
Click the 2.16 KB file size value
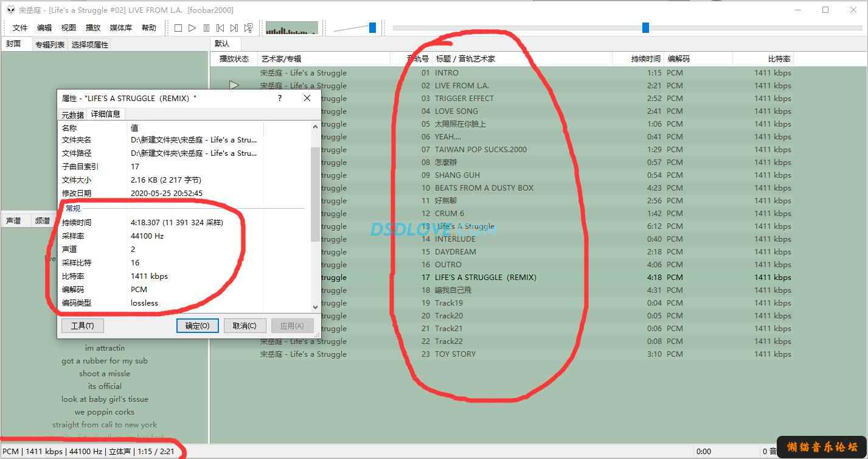pos(166,180)
